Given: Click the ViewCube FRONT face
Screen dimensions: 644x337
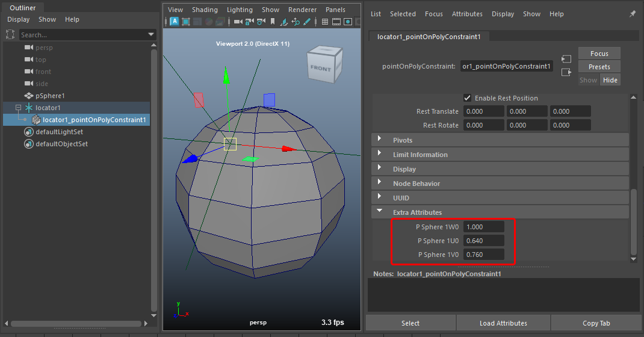Looking at the screenshot, I should pos(320,69).
